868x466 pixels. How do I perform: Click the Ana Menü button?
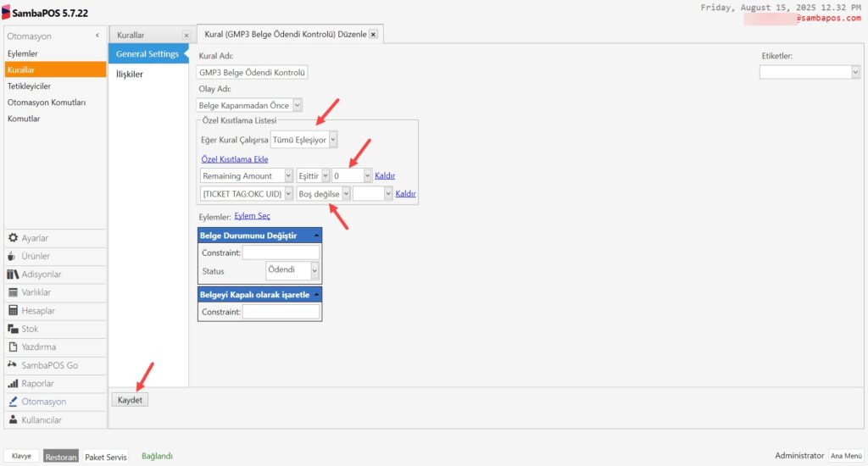click(x=846, y=456)
